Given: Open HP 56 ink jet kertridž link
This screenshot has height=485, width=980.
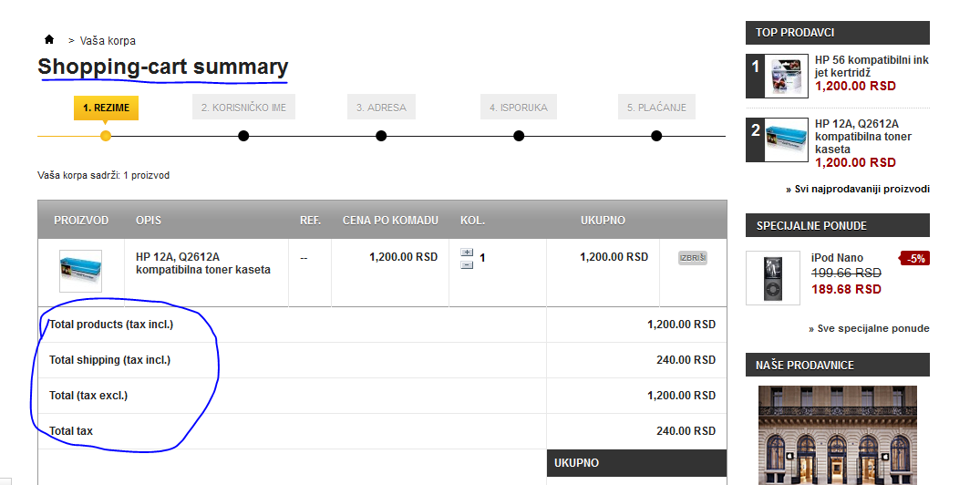Looking at the screenshot, I should [872, 67].
